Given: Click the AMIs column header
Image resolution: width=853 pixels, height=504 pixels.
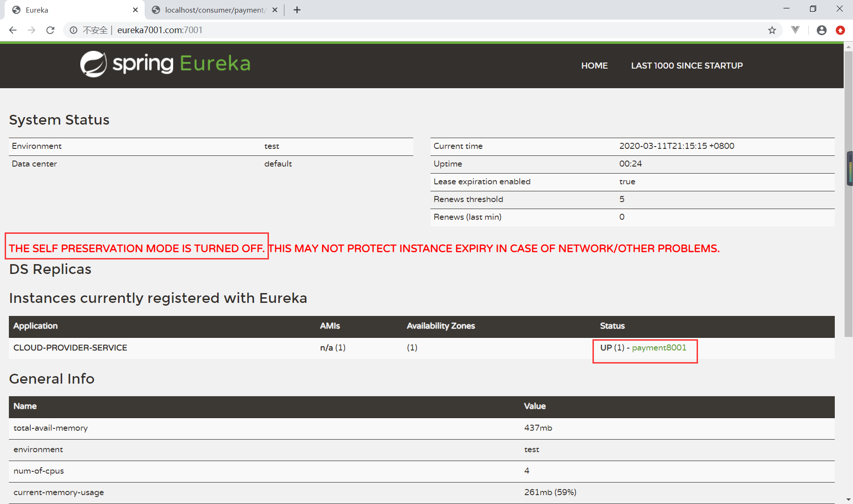Looking at the screenshot, I should coord(330,326).
